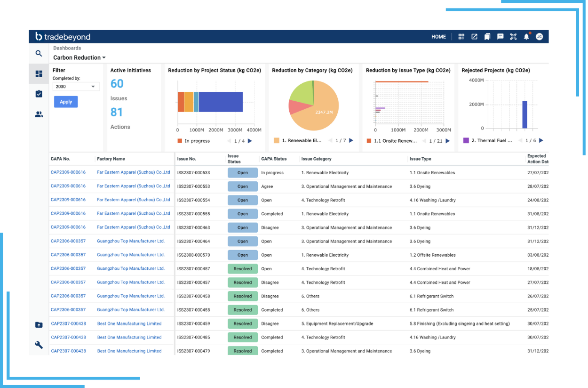Open the Completed by 2030 dropdown
The image size is (588, 388).
75,87
